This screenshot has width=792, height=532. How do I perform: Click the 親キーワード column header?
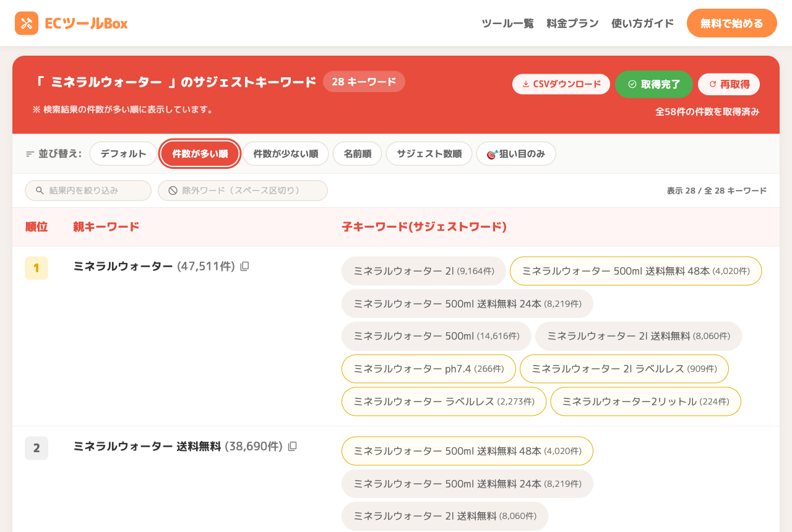coord(106,227)
